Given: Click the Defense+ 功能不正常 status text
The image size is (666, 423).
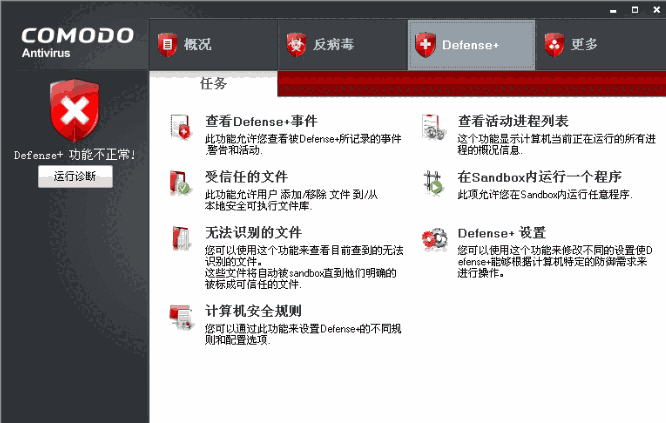Looking at the screenshot, I should tap(75, 155).
